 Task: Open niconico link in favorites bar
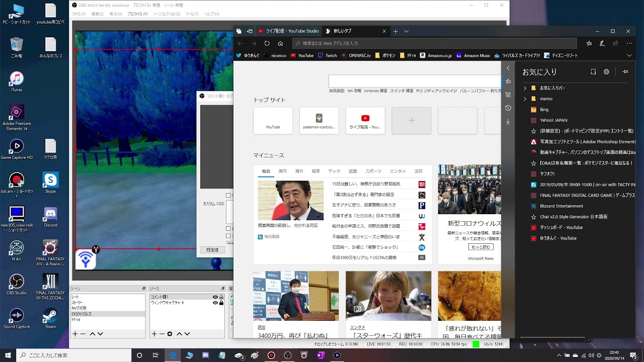tap(275, 55)
